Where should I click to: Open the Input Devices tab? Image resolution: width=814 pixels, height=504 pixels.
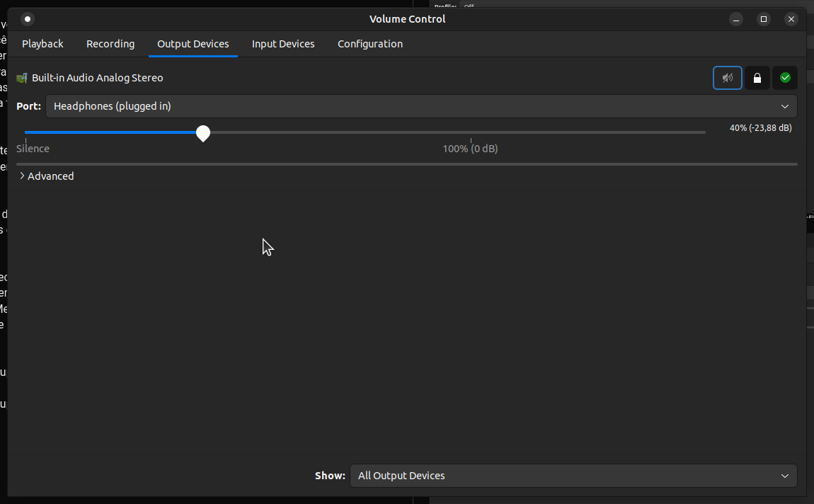283,44
